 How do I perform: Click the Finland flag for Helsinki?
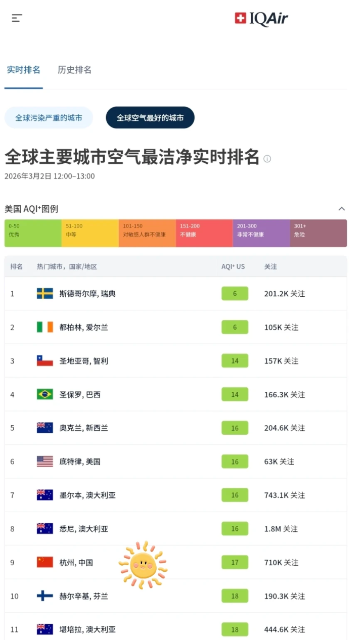point(45,596)
